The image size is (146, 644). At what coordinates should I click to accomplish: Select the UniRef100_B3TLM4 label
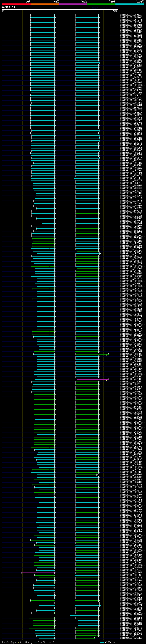tap(131, 93)
